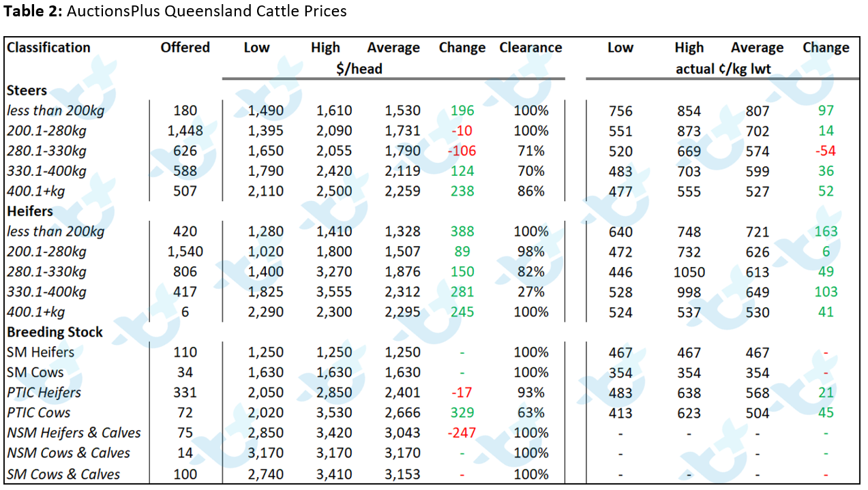Screen dimensions: 868x490
Task: Click the 86% clearance cell
Action: pos(530,192)
